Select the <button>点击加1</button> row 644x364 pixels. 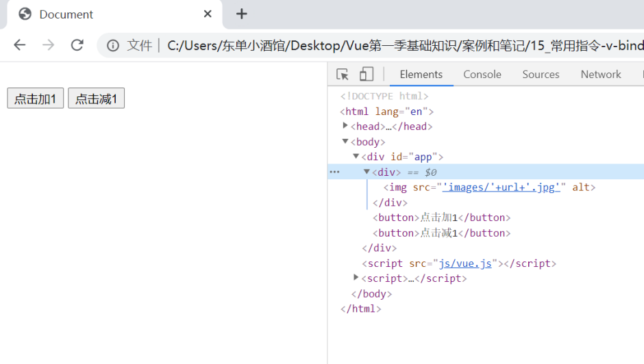441,218
